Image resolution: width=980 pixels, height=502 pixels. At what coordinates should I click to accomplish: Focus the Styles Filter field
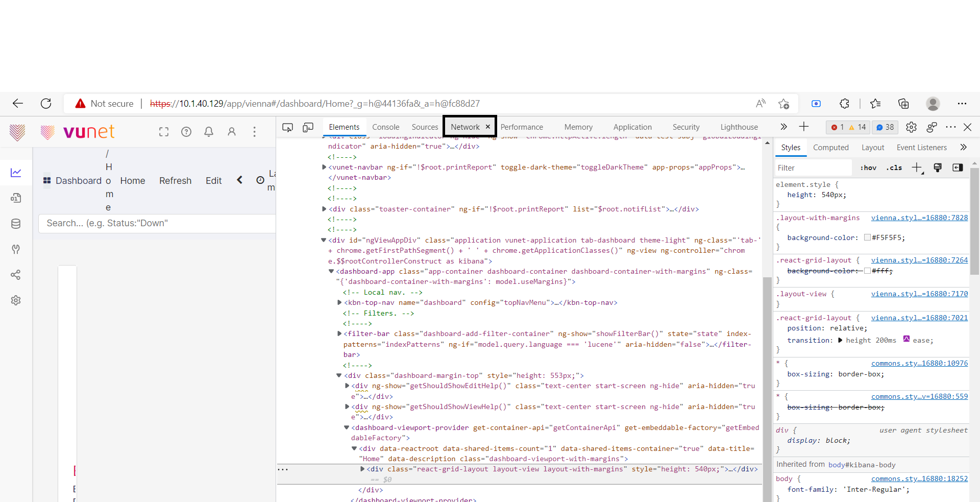point(814,168)
